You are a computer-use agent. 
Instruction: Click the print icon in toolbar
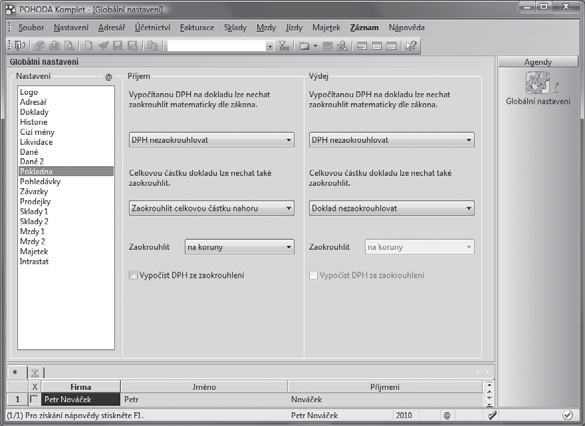[54, 46]
